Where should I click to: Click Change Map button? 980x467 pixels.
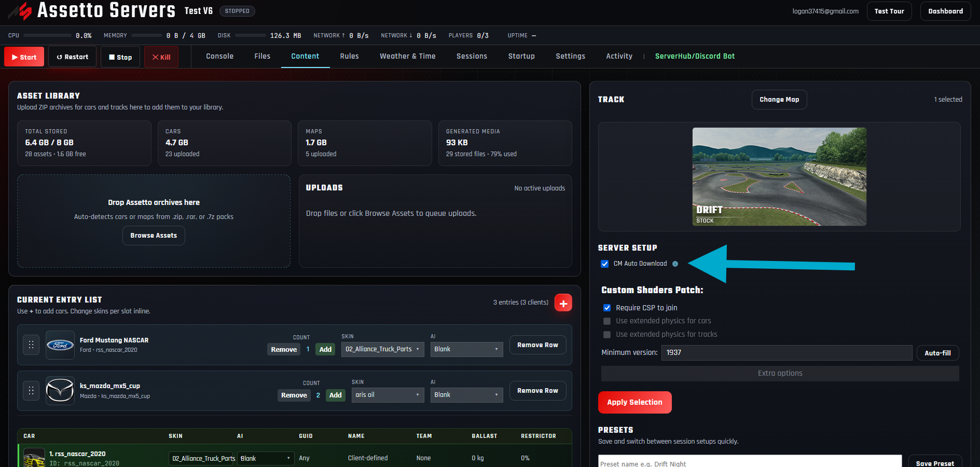pyautogui.click(x=779, y=100)
